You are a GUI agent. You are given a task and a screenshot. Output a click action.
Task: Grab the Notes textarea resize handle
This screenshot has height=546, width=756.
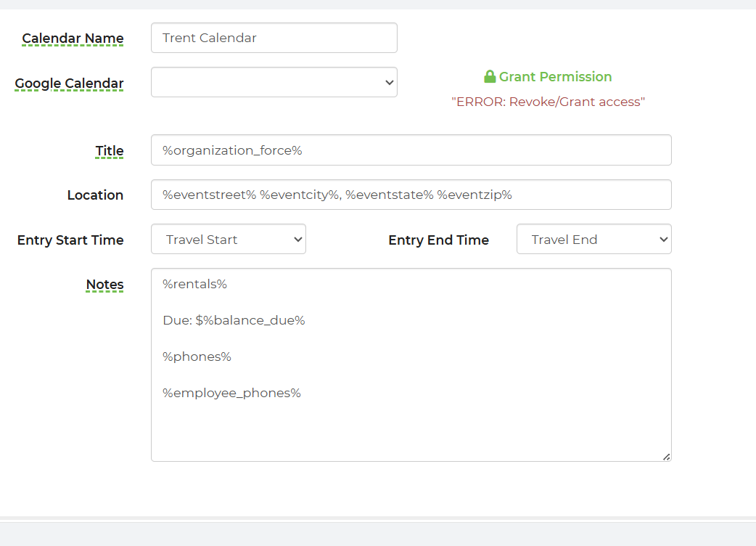point(666,457)
